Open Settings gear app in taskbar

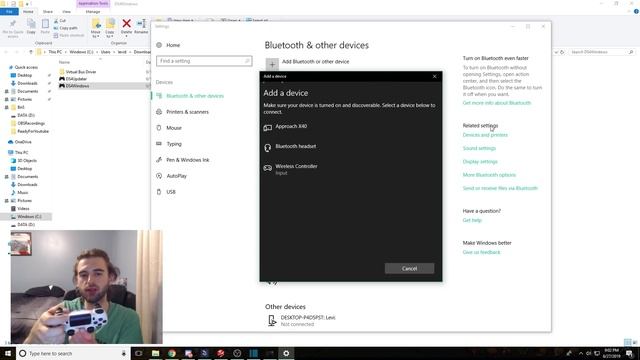pyautogui.click(x=286, y=353)
